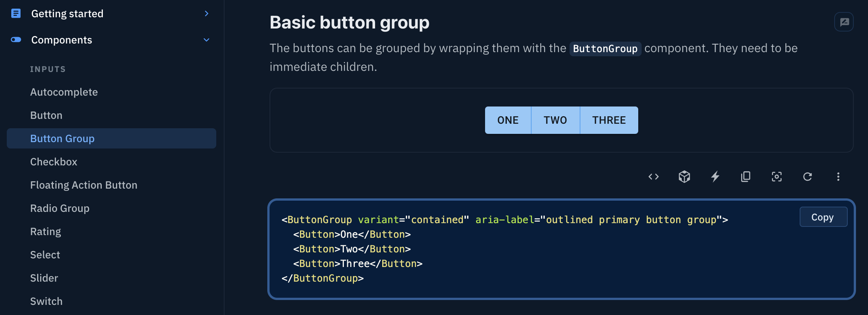868x315 pixels.
Task: Copy the code snippet with Copy button
Action: pyautogui.click(x=823, y=217)
